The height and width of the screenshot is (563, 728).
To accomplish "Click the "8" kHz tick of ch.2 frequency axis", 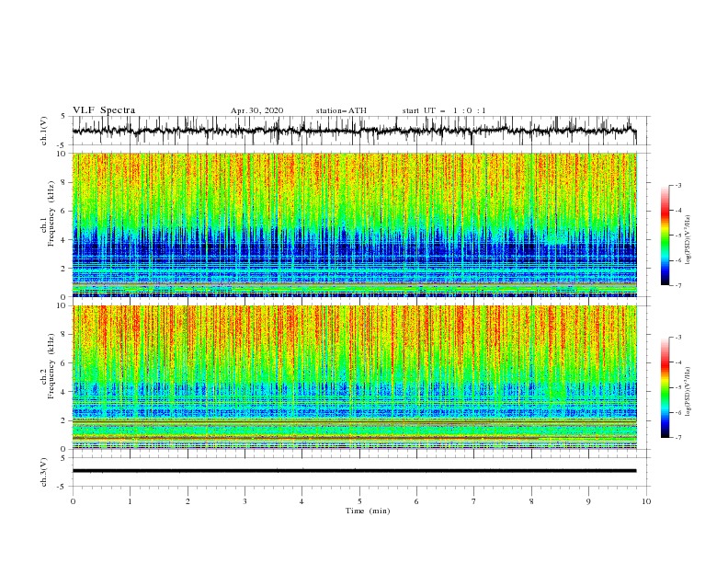I will coord(65,335).
